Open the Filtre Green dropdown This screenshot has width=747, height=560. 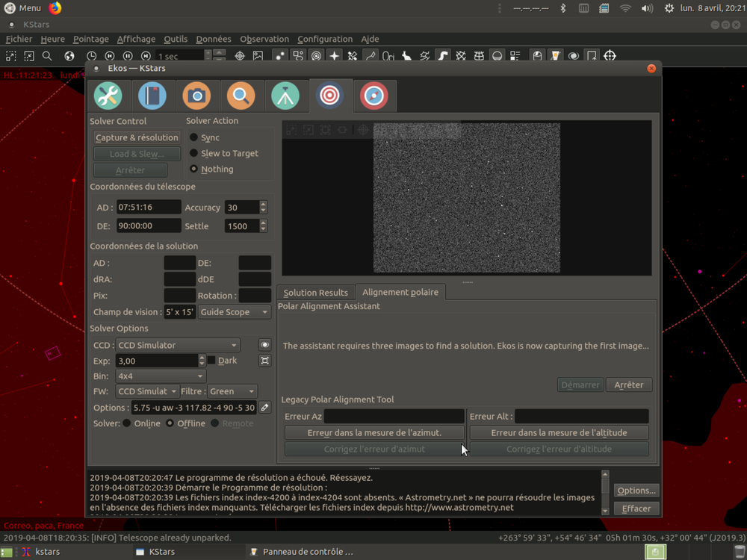click(x=232, y=391)
